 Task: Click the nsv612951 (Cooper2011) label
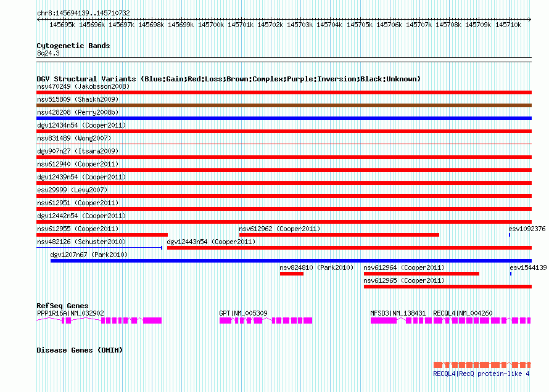[x=78, y=203]
